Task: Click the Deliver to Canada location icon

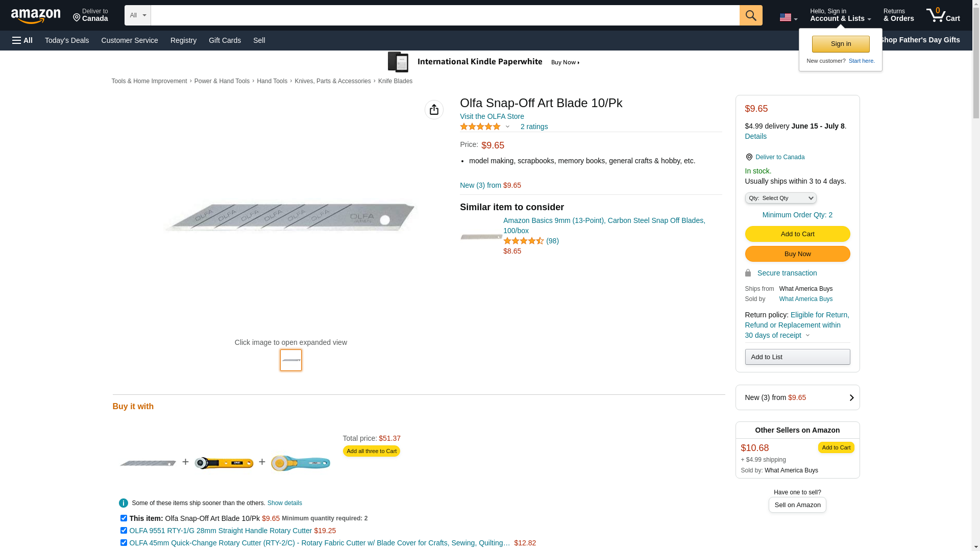Action: pyautogui.click(x=749, y=157)
